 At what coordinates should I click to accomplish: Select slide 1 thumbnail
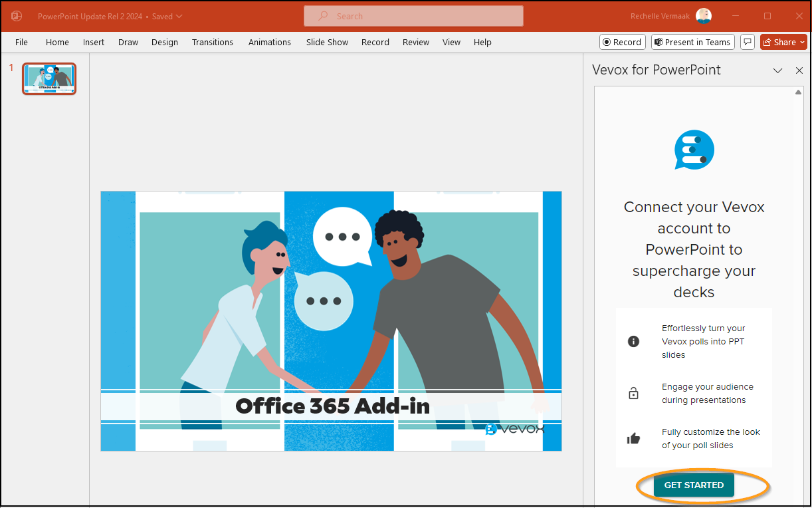(x=49, y=78)
